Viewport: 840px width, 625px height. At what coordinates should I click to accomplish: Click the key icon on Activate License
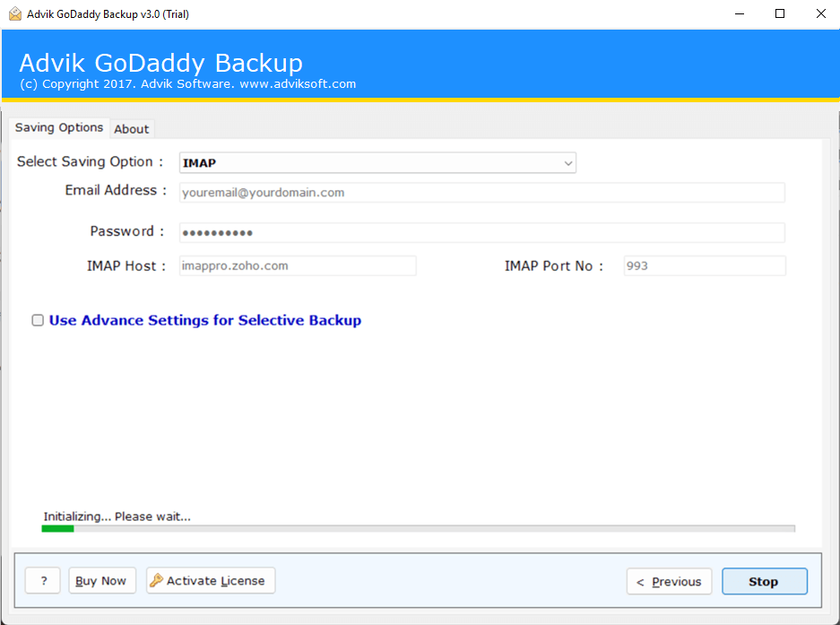pyautogui.click(x=156, y=580)
